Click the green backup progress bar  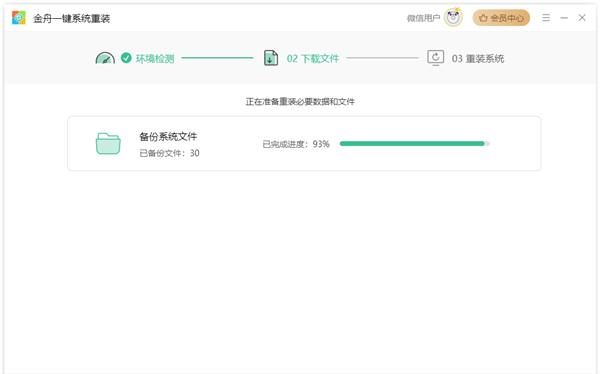click(415, 144)
